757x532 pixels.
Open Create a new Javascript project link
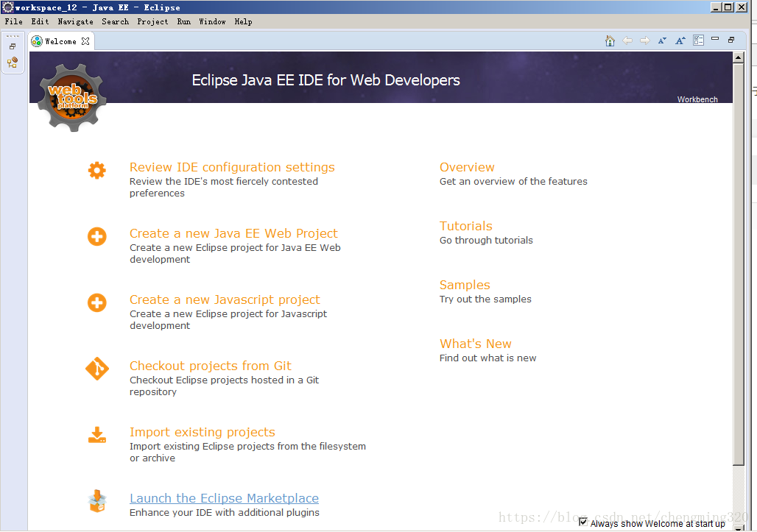tap(225, 300)
